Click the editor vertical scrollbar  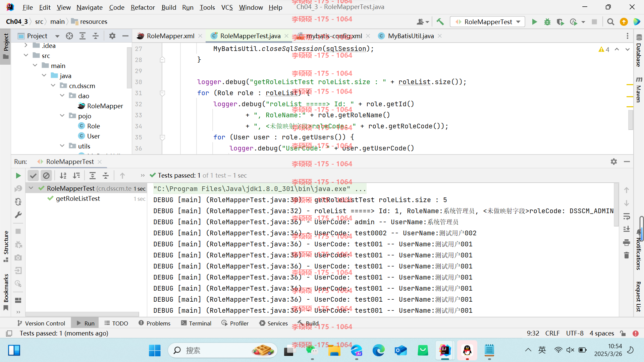631,120
